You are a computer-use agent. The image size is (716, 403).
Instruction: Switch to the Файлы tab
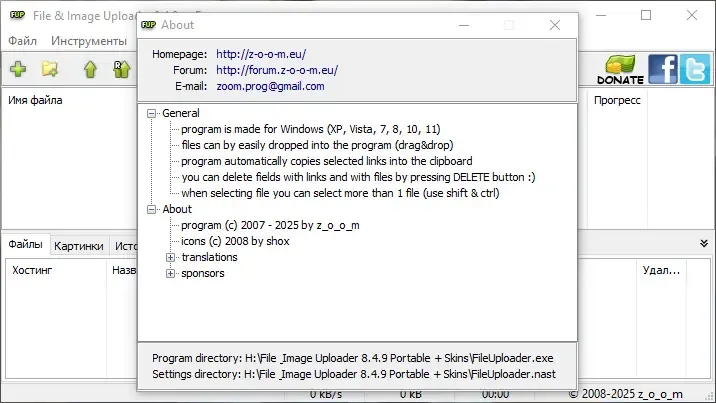(26, 245)
